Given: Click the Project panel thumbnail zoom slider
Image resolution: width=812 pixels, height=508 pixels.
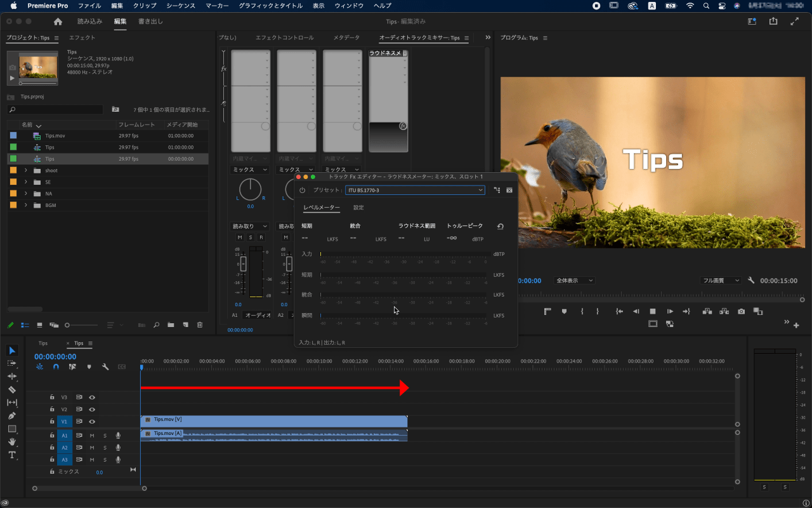Looking at the screenshot, I should (82, 324).
